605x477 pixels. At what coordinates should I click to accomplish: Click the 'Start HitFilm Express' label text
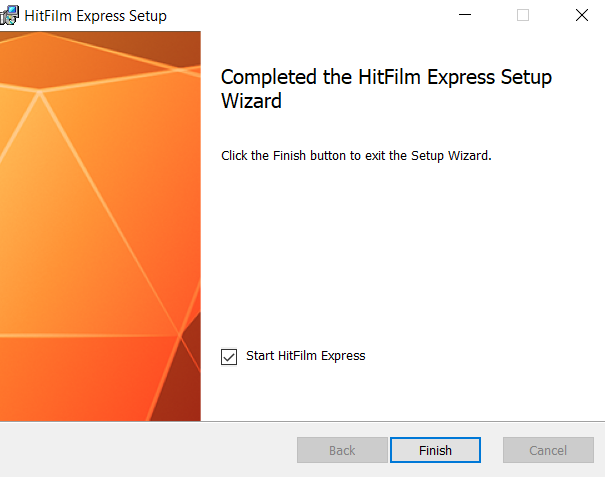(306, 356)
